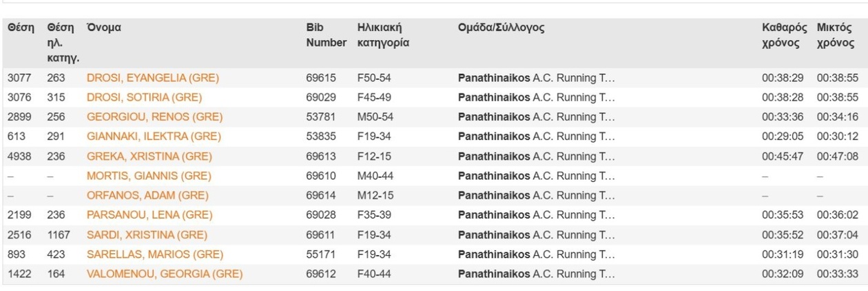868x291 pixels.
Task: Click the Όνομα column header
Action: [x=103, y=28]
